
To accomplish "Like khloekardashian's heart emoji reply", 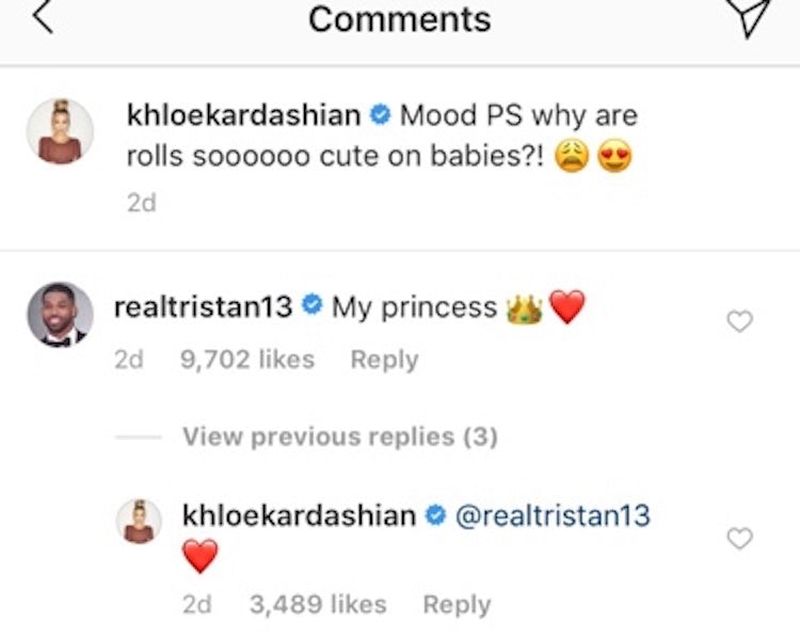I will [738, 539].
